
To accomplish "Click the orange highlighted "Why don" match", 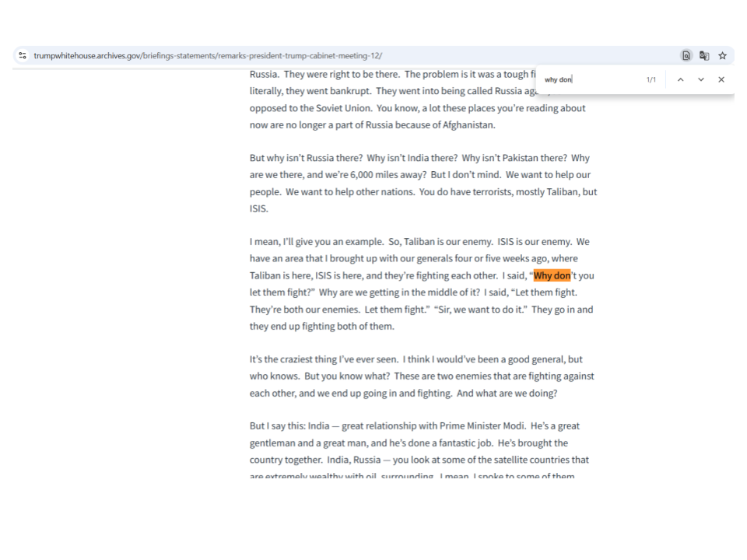I will coord(552,275).
